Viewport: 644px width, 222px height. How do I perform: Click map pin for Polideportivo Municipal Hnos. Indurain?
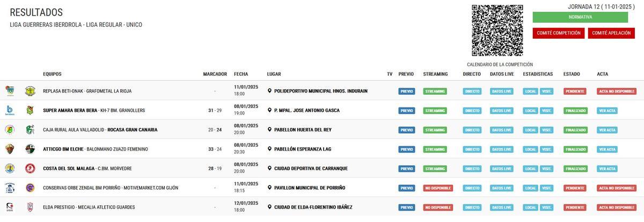click(269, 91)
